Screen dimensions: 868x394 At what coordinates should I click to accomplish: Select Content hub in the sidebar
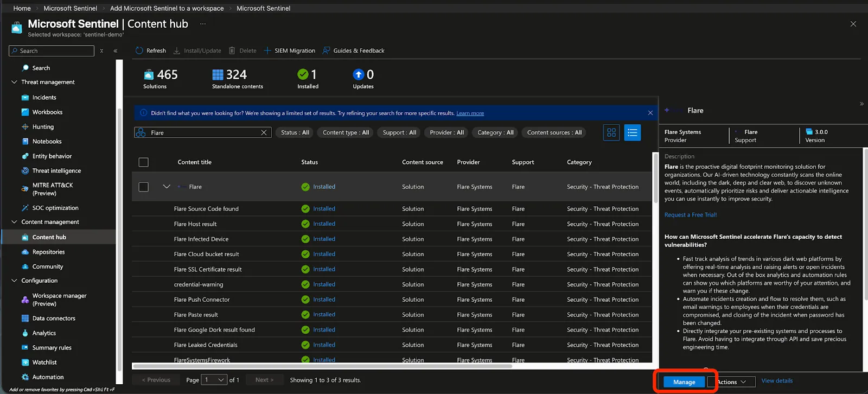pos(49,237)
